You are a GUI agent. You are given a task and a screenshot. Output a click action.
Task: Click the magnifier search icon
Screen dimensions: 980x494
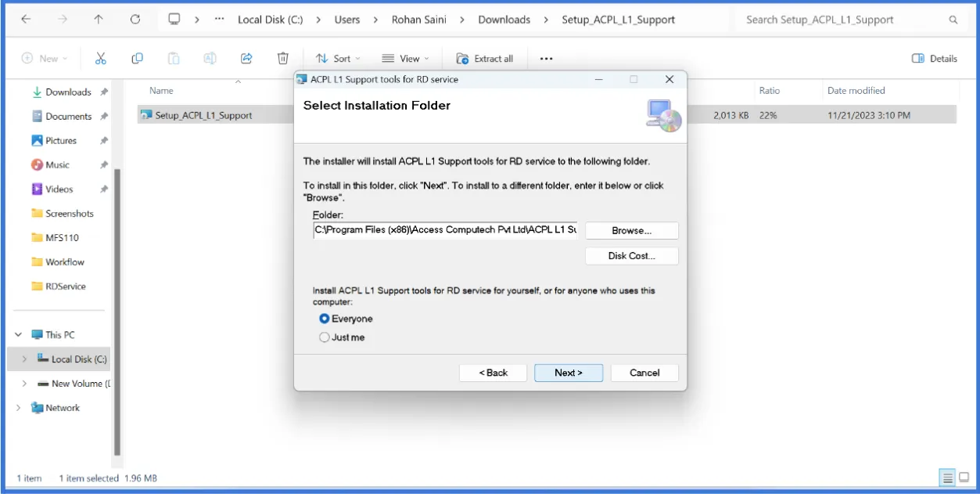(x=953, y=20)
